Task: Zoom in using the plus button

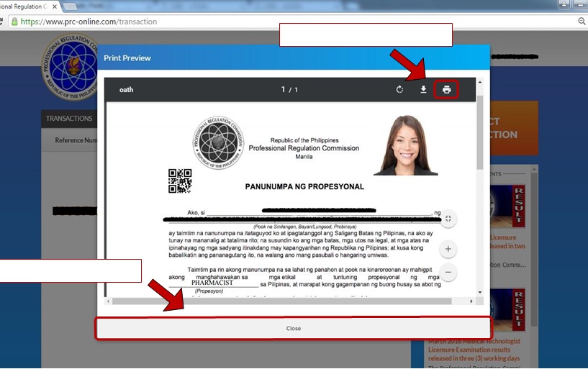Action: tap(448, 249)
